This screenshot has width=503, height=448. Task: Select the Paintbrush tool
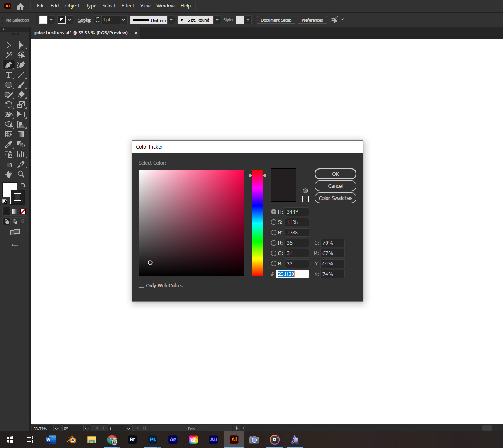click(x=22, y=85)
